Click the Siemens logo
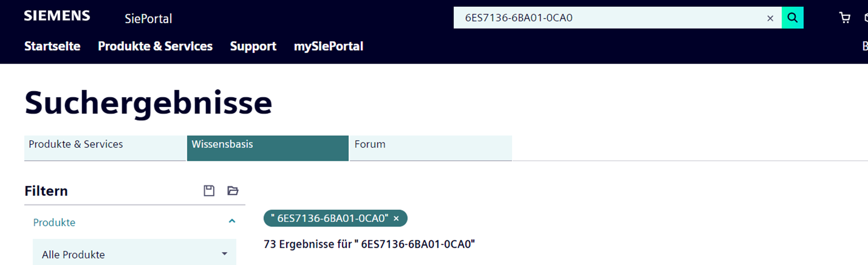This screenshot has height=265, width=868. pos(57,16)
